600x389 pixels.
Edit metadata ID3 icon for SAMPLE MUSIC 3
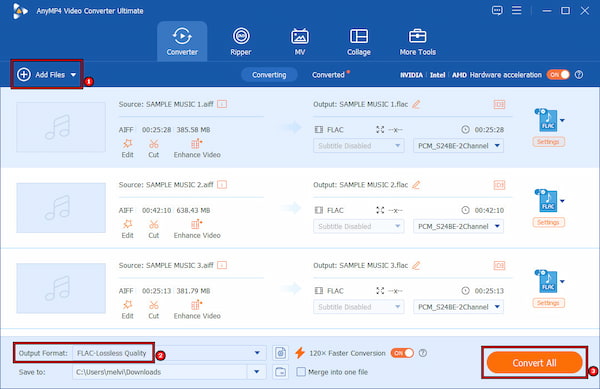499,265
